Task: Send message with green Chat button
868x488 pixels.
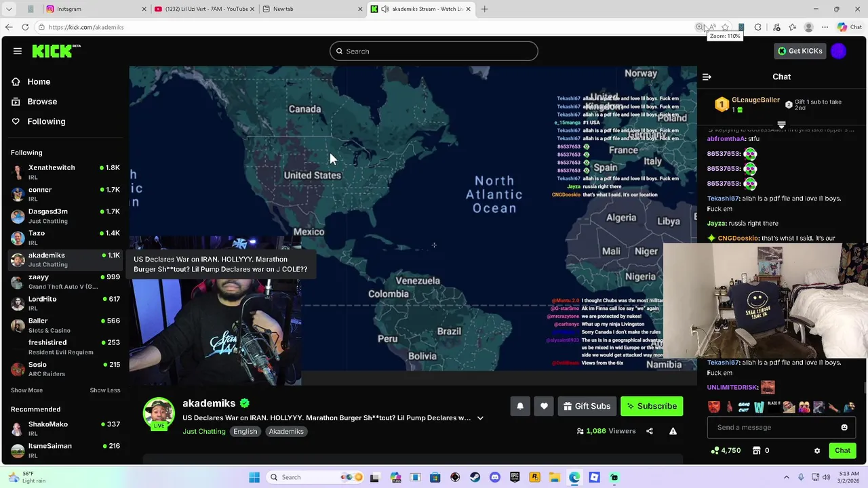Action: pos(842,451)
